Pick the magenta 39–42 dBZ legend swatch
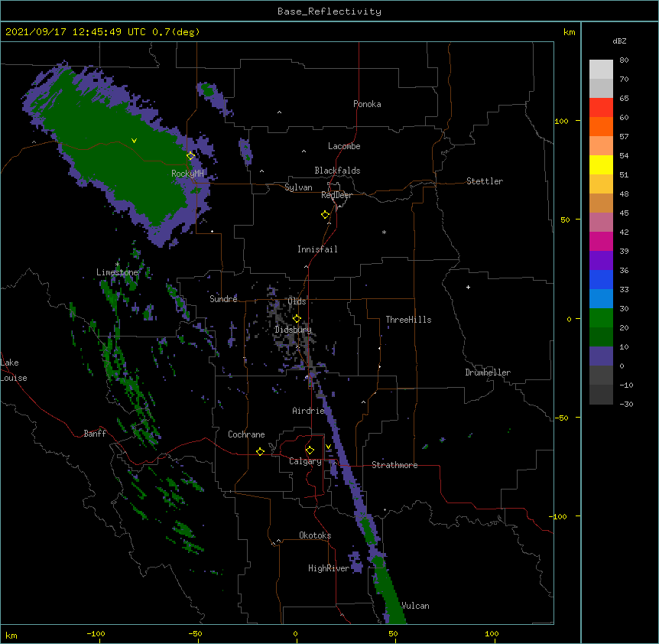Image resolution: width=659 pixels, height=644 pixels. (x=601, y=241)
